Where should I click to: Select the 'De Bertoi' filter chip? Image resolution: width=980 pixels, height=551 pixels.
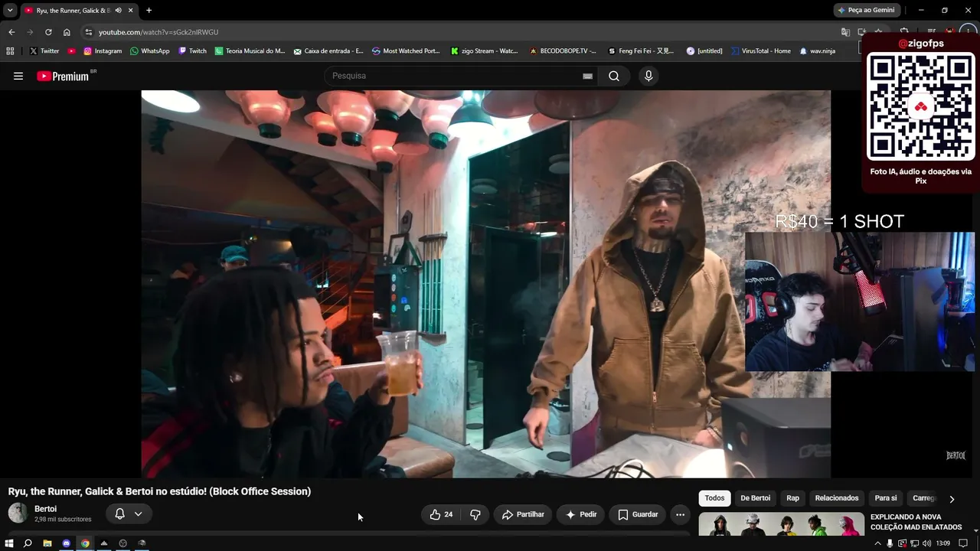(755, 498)
